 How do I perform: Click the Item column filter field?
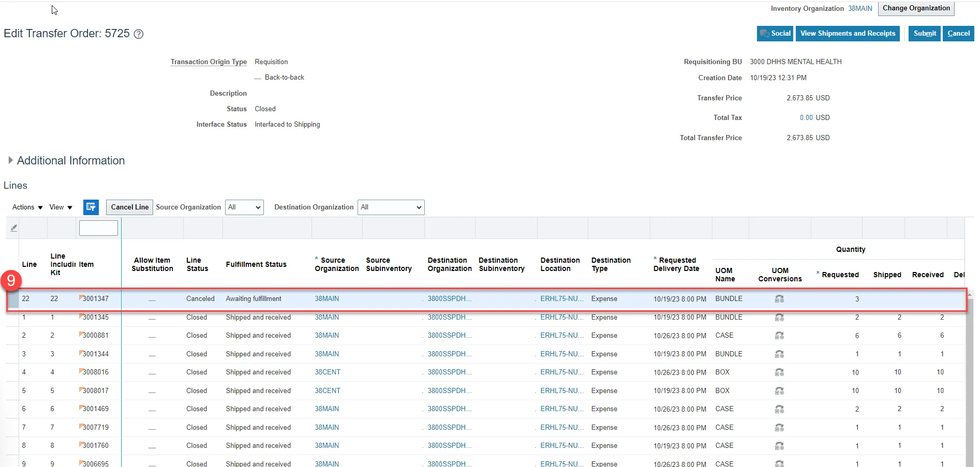(98, 228)
